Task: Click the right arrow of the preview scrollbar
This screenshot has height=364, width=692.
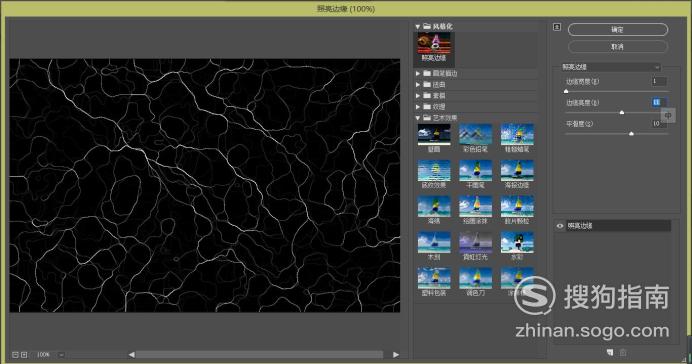Action: (x=395, y=354)
